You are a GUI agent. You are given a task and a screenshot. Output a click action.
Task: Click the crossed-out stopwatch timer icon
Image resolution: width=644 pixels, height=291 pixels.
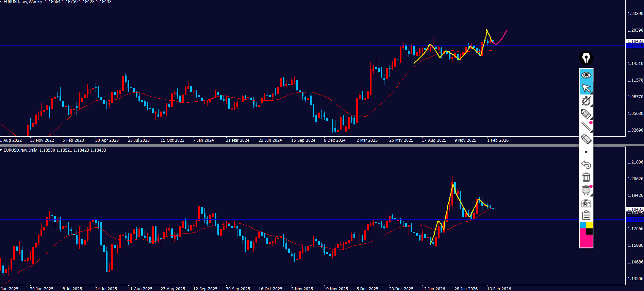(586, 101)
